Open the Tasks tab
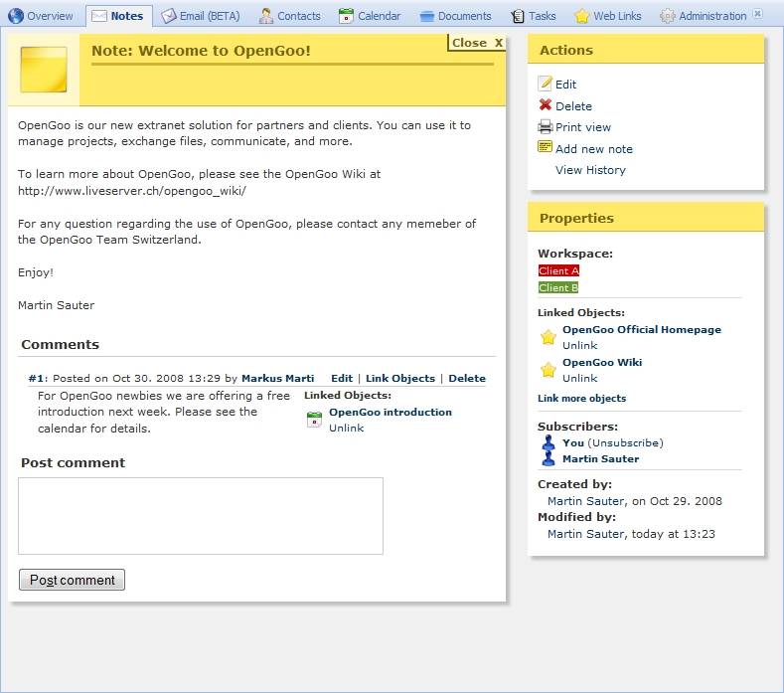The width and height of the screenshot is (784, 693). point(534,16)
